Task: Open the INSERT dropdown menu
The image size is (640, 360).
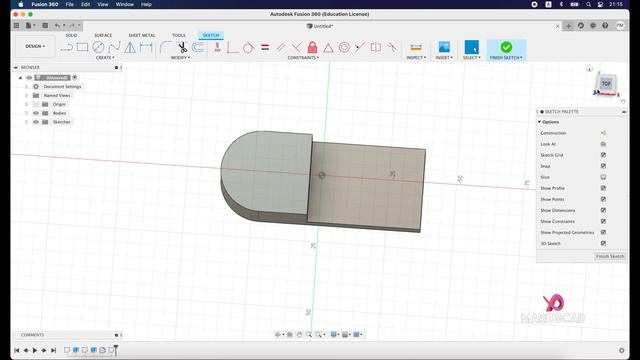Action: (x=444, y=58)
